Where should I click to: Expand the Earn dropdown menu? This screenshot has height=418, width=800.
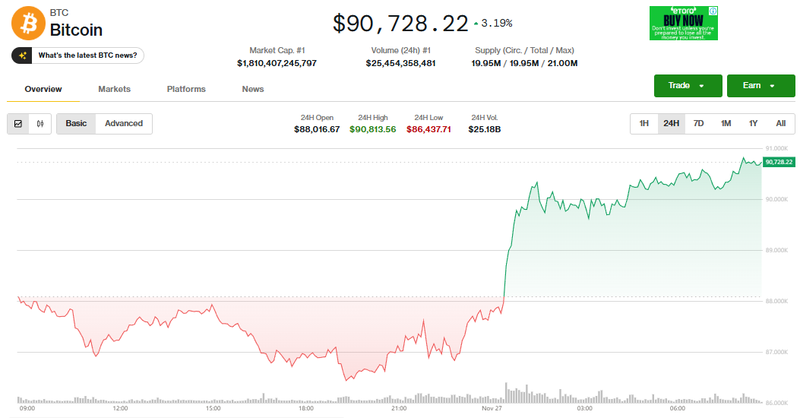pyautogui.click(x=760, y=86)
